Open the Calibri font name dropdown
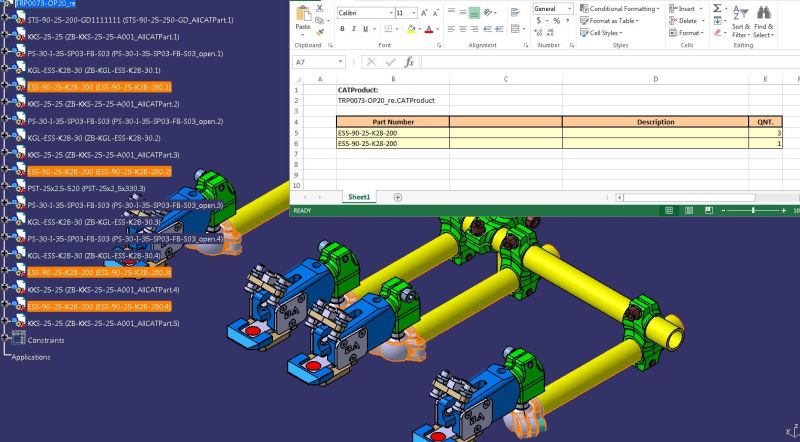Screen dimensions: 800x442 click(x=391, y=13)
